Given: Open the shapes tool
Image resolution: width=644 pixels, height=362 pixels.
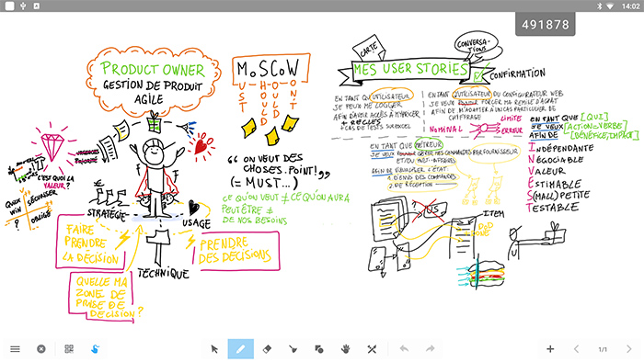Looking at the screenshot, I should coord(319,349).
